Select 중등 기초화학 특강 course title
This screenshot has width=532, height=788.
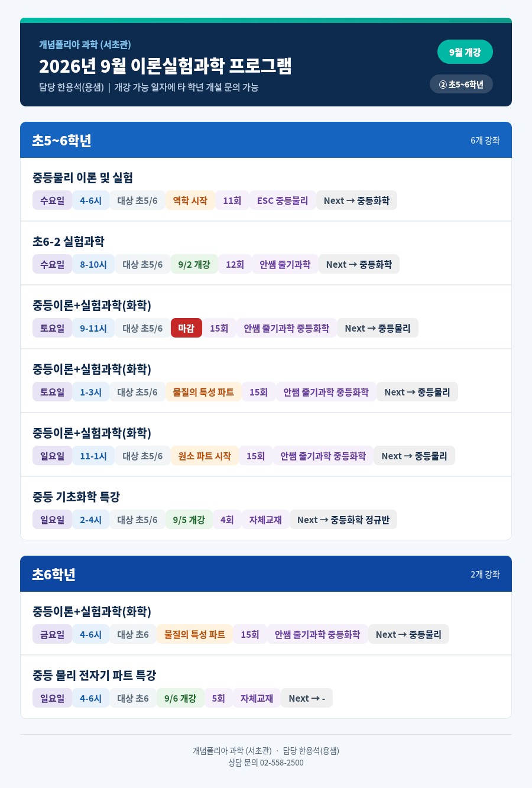[76, 497]
